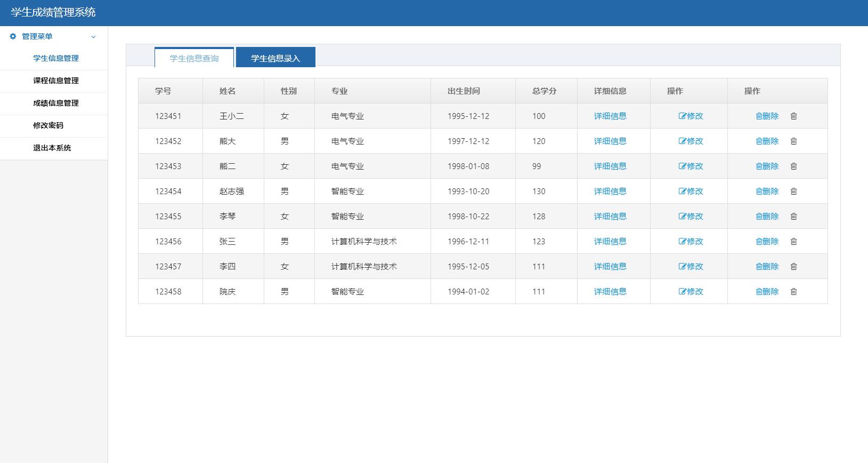Click trash can icon for 李琴
This screenshot has width=868, height=463.
[793, 216]
